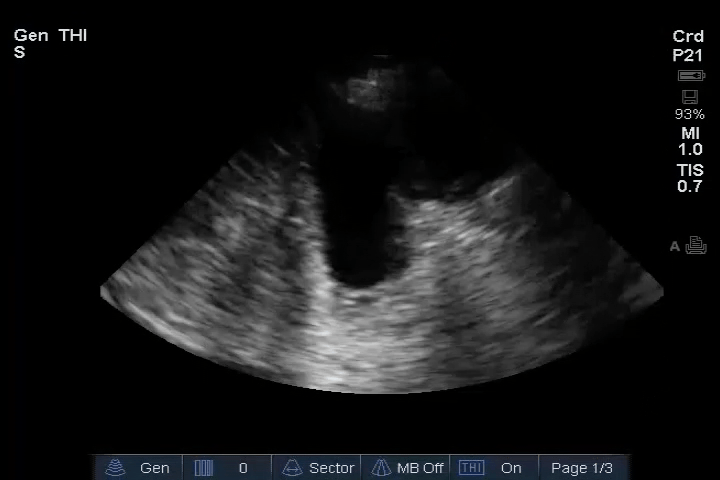Click the battery status icon
Image resolution: width=720 pixels, height=480 pixels.
point(690,76)
